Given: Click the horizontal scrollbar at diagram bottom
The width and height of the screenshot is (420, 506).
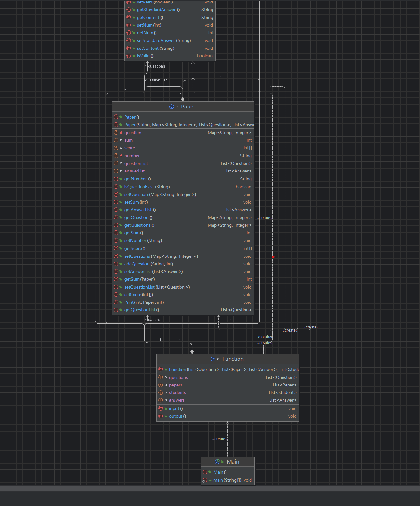Looking at the screenshot, I should [x=210, y=489].
